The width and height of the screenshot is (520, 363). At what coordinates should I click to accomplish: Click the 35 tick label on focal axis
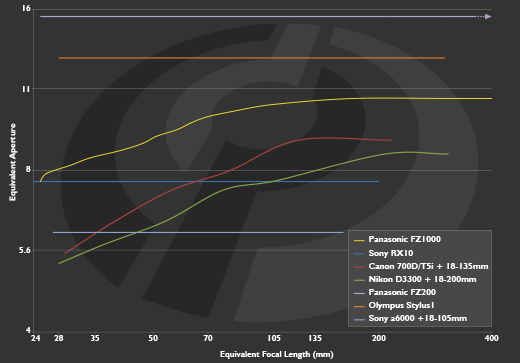(x=95, y=338)
